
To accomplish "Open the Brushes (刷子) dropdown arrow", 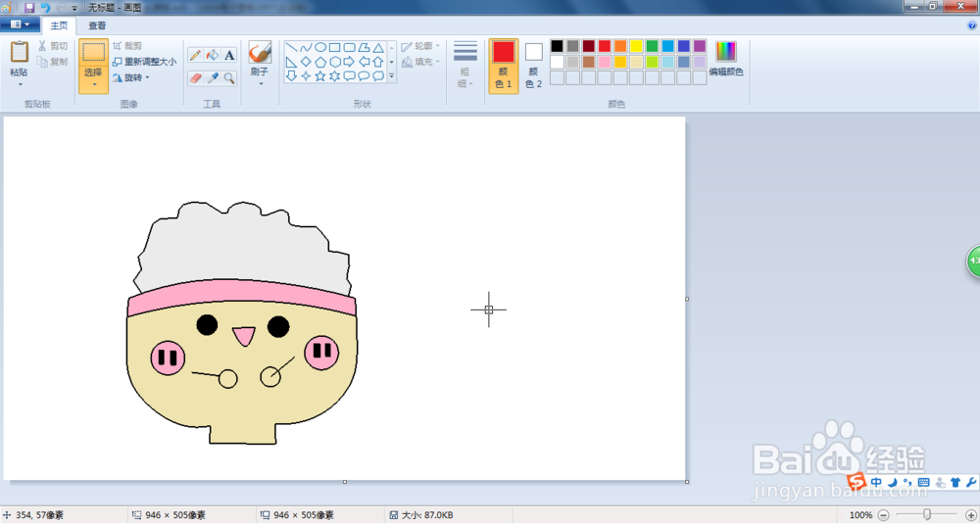I will [x=260, y=83].
